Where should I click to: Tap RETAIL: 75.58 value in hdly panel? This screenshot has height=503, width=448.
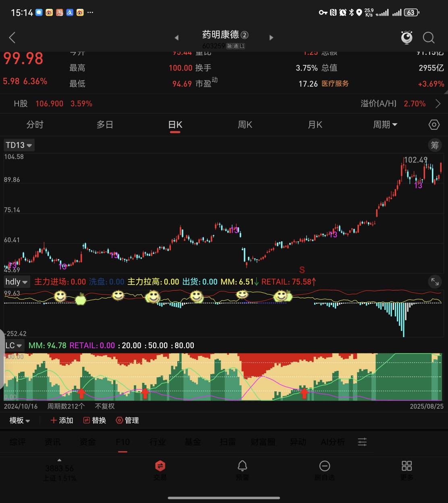pyautogui.click(x=289, y=282)
